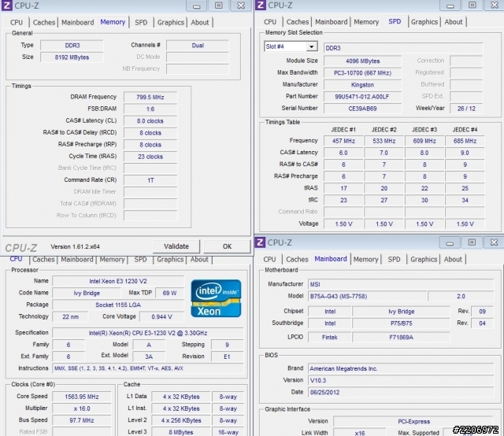Click the OK button
The image size is (504, 436).
(x=228, y=246)
